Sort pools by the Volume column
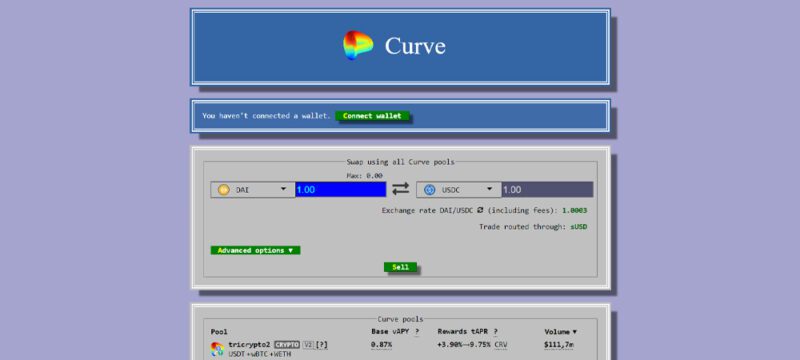Image resolution: width=800 pixels, height=360 pixels. coord(560,332)
